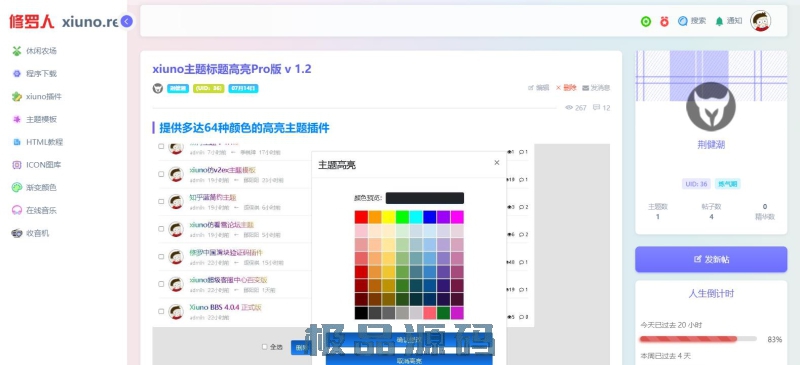Close the 主题高亮 dialog with X
This screenshot has width=800, height=365.
point(496,163)
